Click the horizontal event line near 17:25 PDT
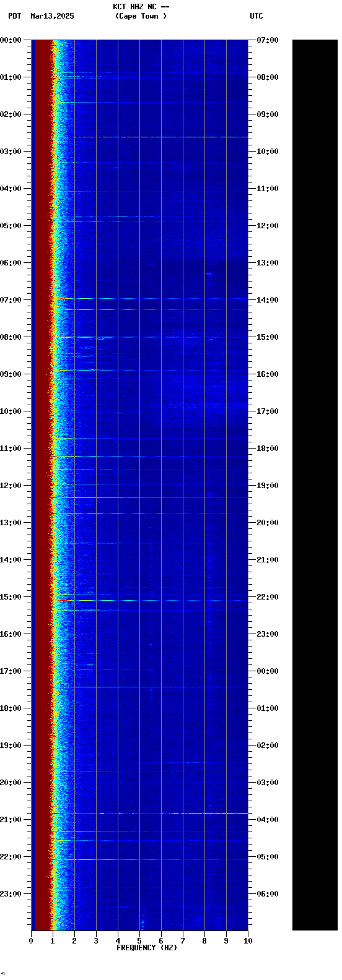342x980 pixels. pyautogui.click(x=150, y=687)
